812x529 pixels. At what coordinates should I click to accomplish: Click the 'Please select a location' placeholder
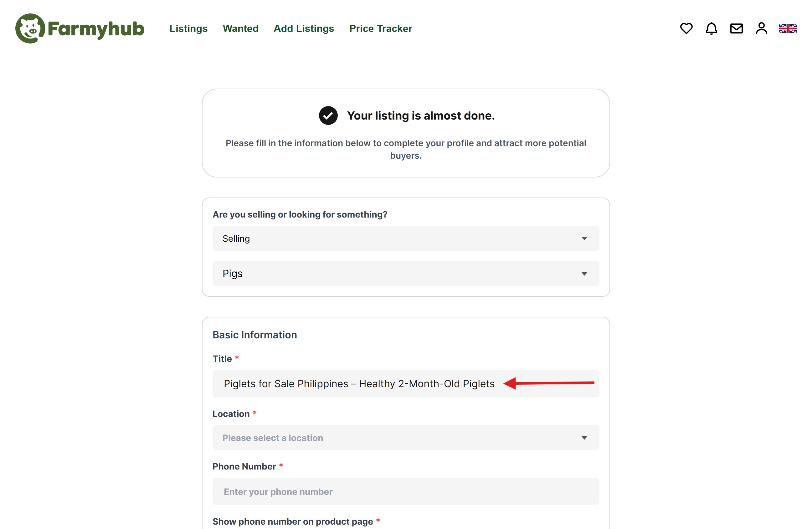(x=273, y=438)
